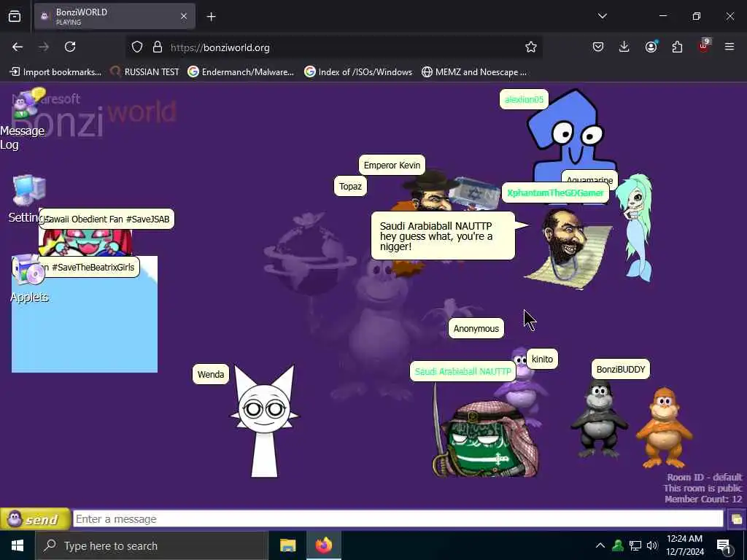Viewport: 747px width, 560px height.
Task: Click the yellow icon right of message field
Action: (736, 518)
